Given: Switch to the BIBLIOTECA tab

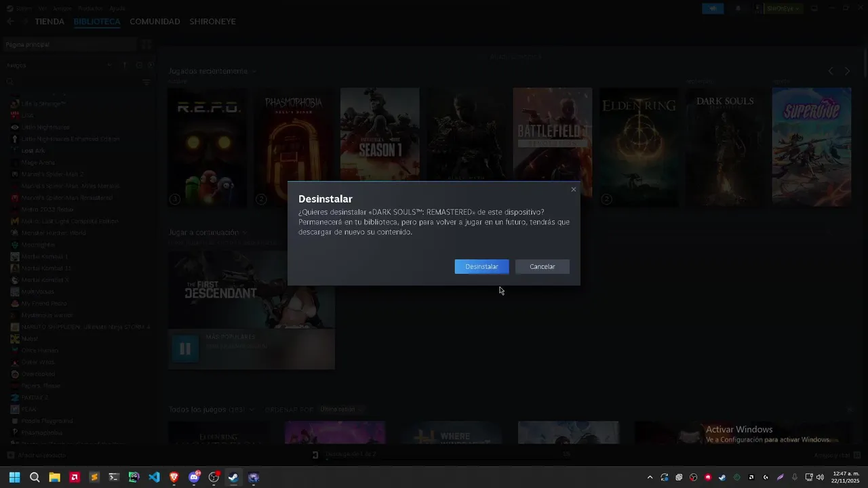Looking at the screenshot, I should (x=97, y=22).
